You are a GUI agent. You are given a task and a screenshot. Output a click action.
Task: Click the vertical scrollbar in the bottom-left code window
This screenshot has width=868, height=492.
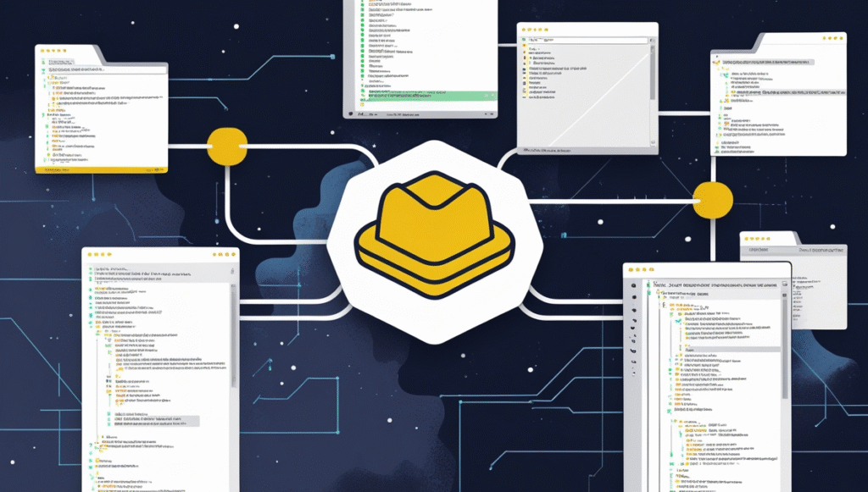(x=233, y=336)
